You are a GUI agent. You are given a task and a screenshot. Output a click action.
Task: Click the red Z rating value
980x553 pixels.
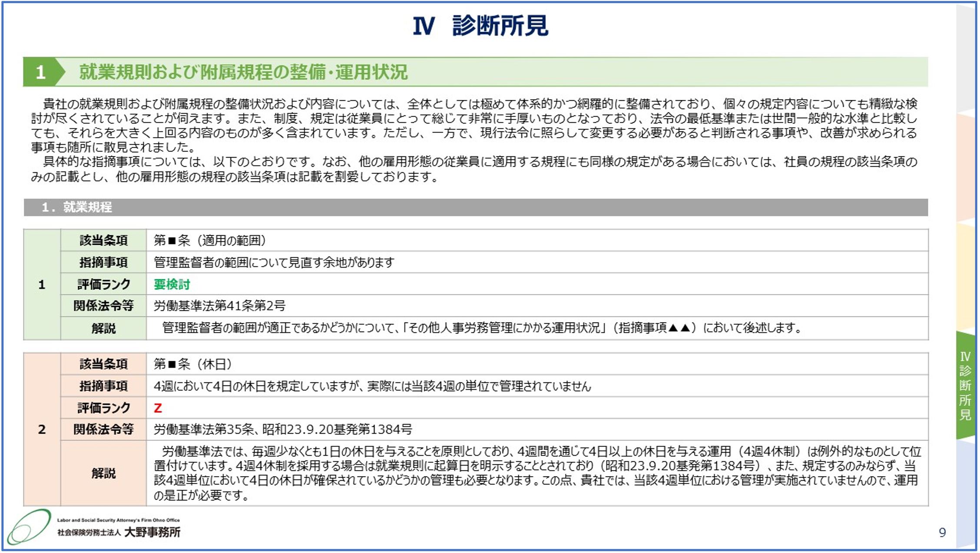click(158, 408)
